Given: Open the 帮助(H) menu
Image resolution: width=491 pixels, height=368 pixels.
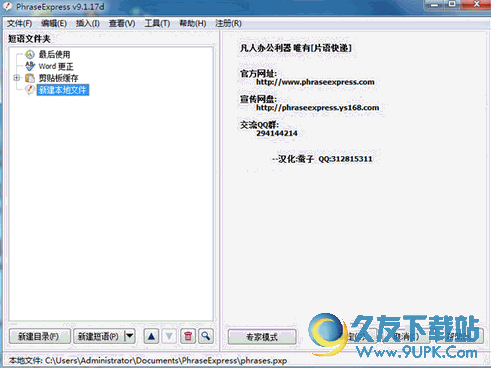Looking at the screenshot, I should (x=193, y=24).
